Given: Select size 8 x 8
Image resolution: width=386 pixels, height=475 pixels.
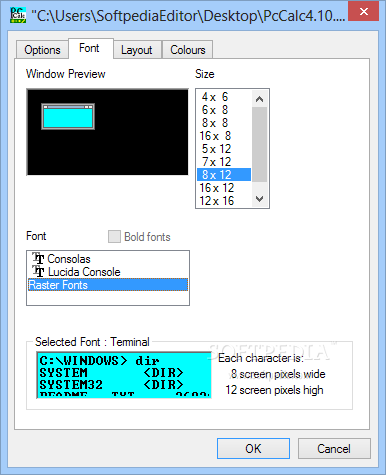Looking at the screenshot, I should click(224, 123).
